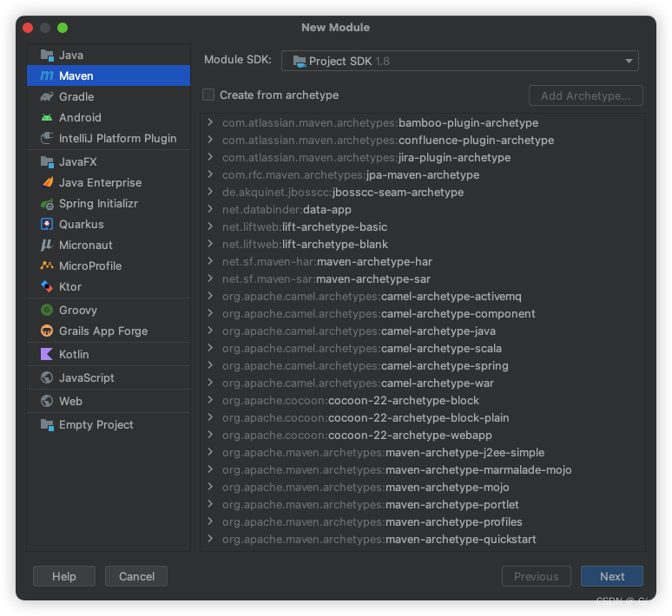
Task: Select camel-archetype-scala row
Action: [x=423, y=348]
